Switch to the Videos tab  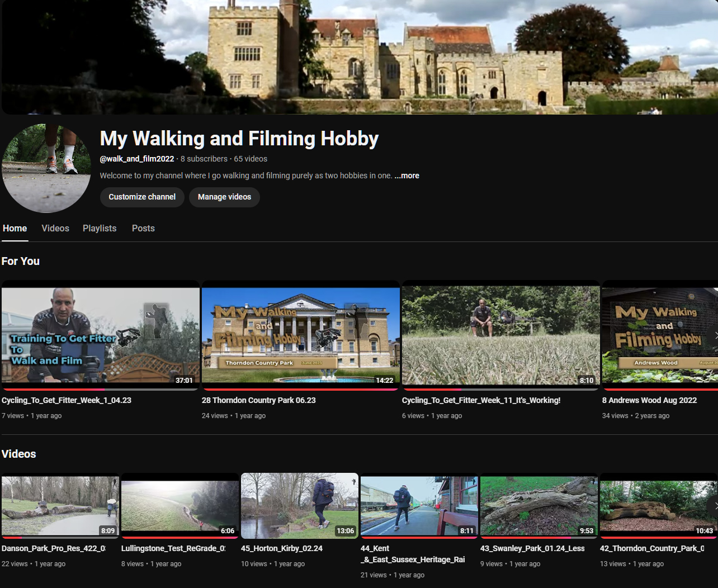[x=55, y=228]
